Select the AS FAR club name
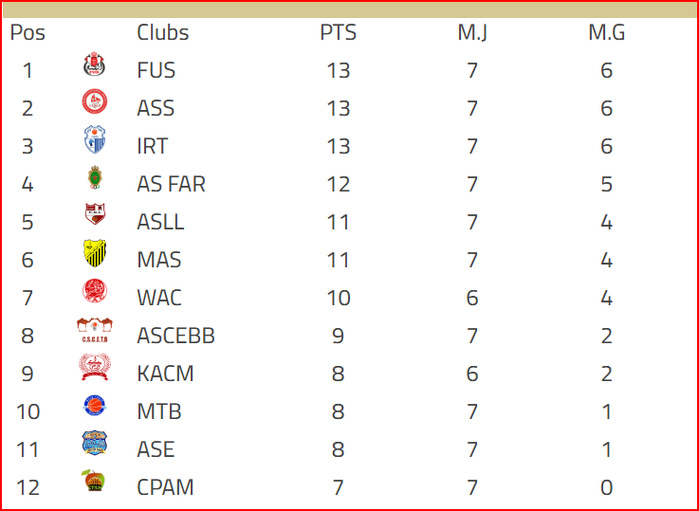The image size is (699, 511). 171,184
